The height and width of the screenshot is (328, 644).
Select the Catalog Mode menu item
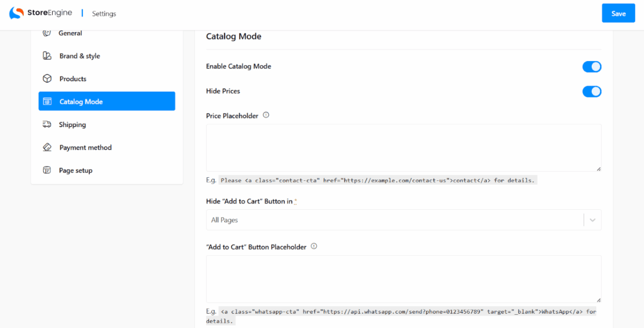pyautogui.click(x=107, y=101)
